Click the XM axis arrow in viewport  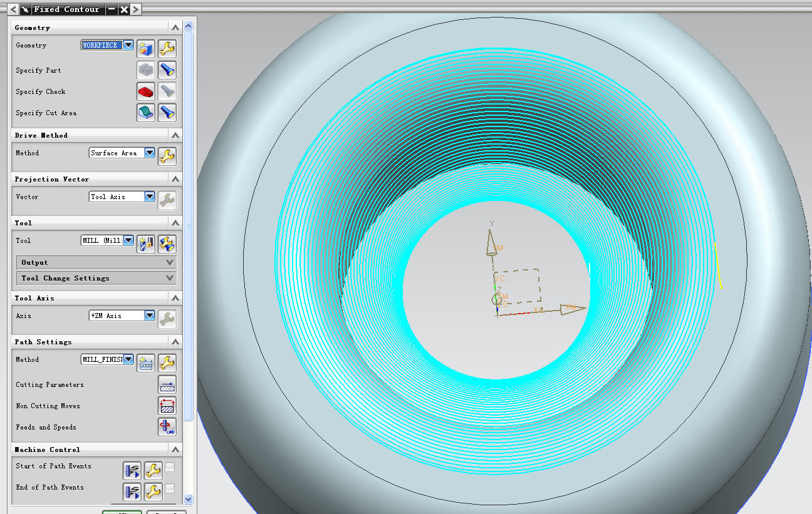coord(573,308)
